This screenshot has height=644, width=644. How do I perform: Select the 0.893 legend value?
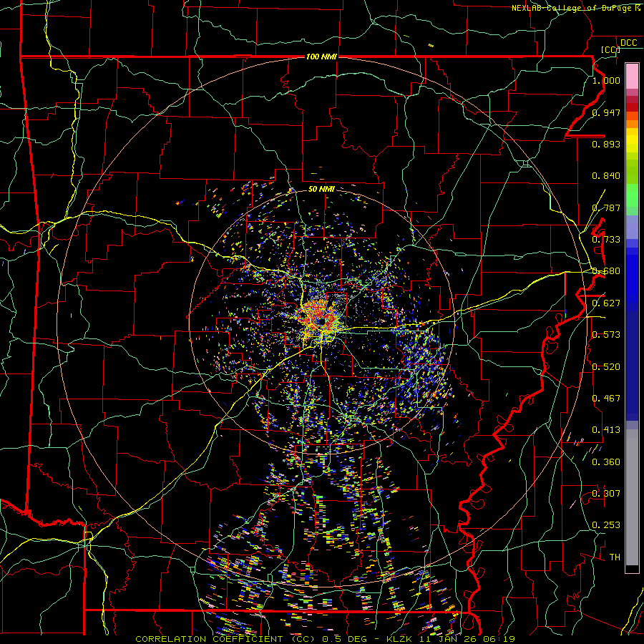[x=606, y=144]
